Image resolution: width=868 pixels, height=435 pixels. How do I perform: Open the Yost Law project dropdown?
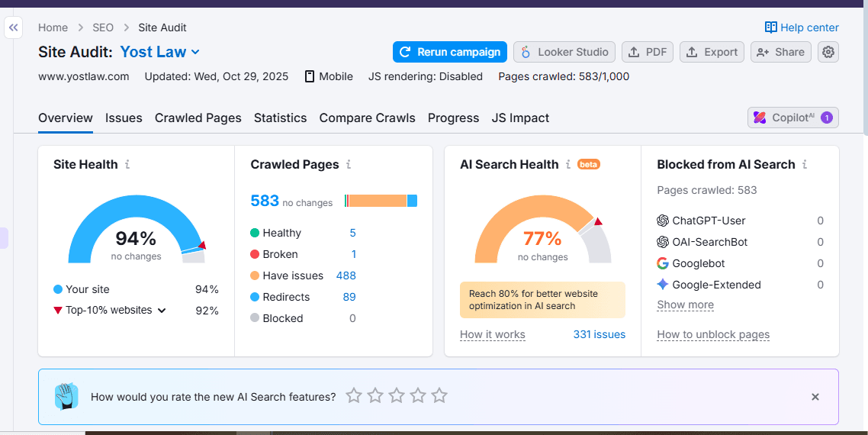coord(160,52)
